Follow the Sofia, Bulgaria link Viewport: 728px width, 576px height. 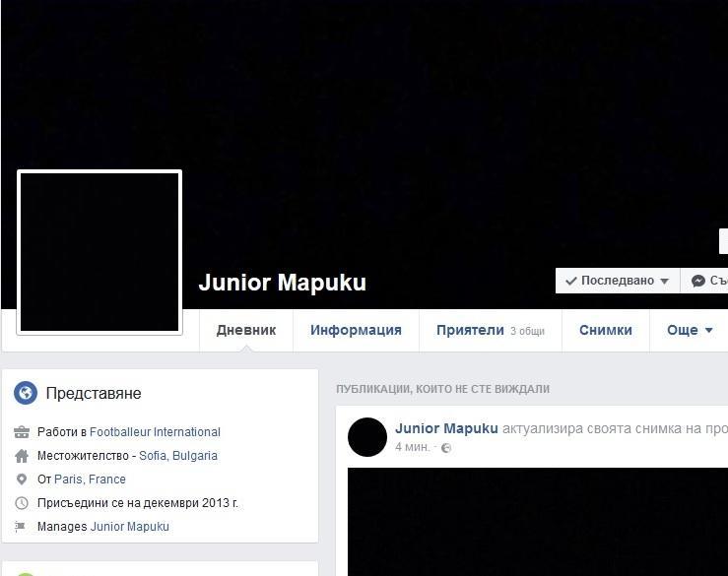[x=178, y=456]
